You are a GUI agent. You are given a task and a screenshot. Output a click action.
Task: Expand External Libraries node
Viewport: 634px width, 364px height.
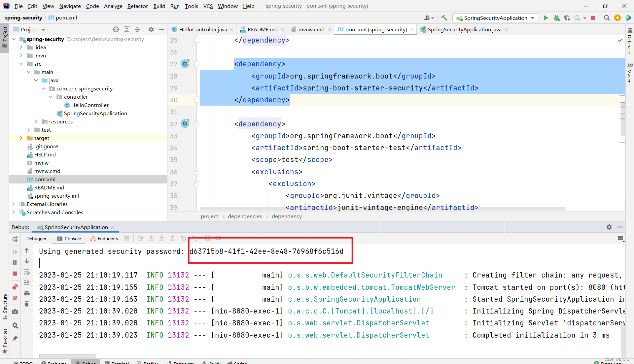pos(14,204)
